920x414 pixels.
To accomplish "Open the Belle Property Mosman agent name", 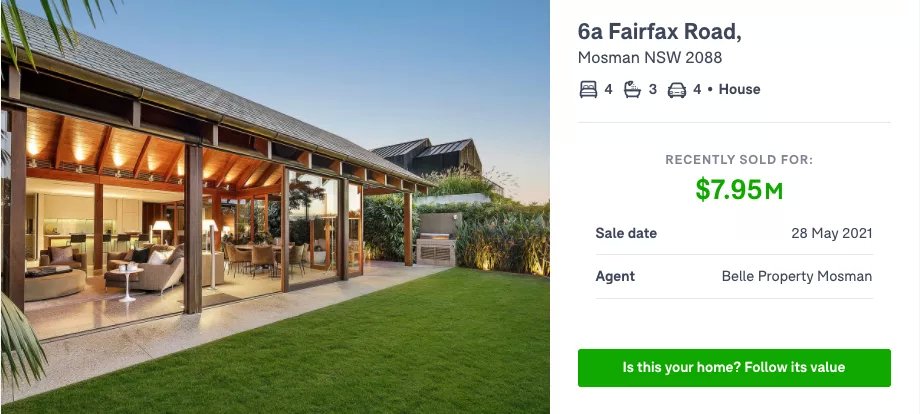I will click(797, 276).
